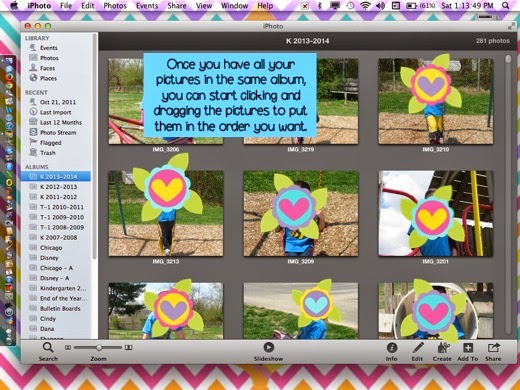
Task: Select photo thumbnail IMG_3201
Action: 436,214
